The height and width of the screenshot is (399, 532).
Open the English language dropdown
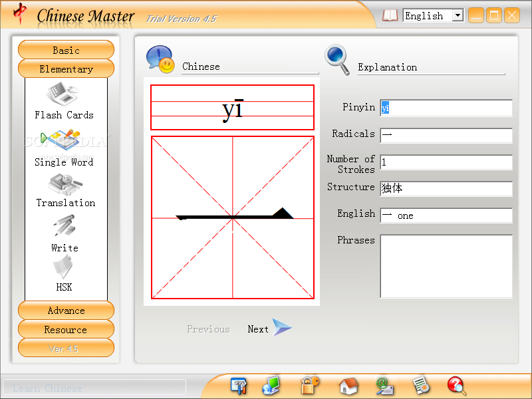(434, 15)
